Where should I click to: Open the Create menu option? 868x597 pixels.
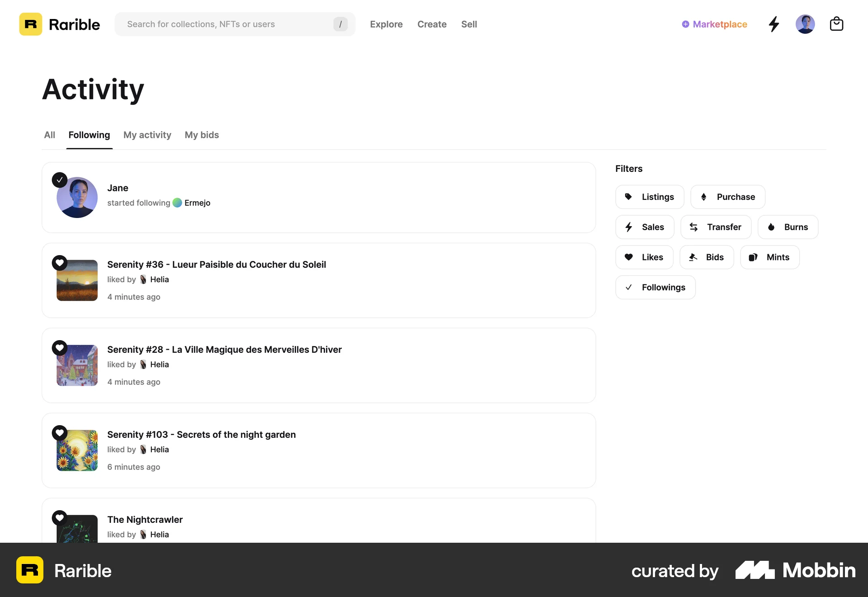[432, 24]
